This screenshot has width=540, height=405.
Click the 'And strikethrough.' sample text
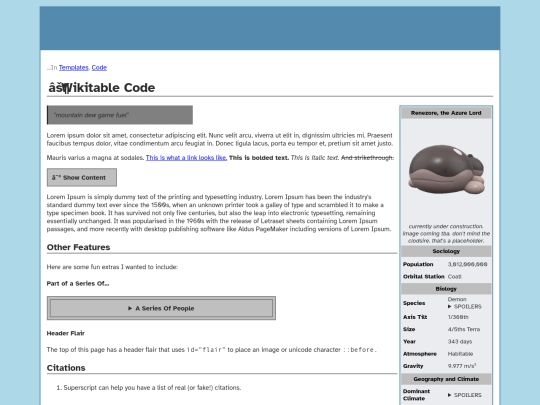coord(367,158)
